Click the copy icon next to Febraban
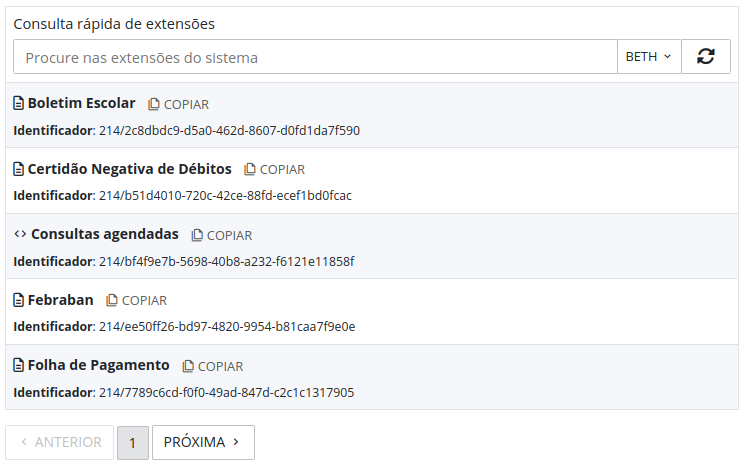This screenshot has height=466, width=749. (x=112, y=300)
